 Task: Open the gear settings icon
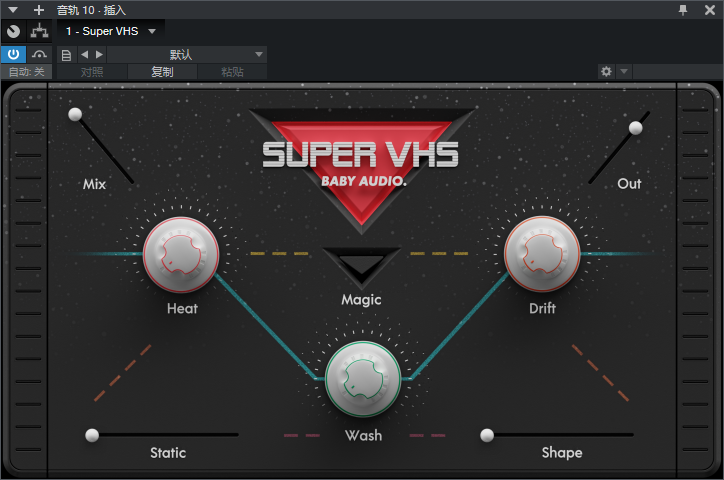pos(606,72)
